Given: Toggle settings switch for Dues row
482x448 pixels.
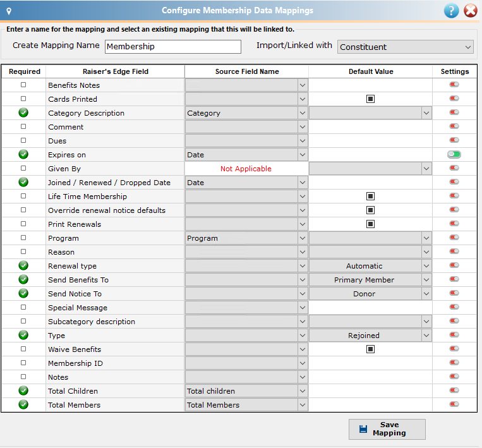Looking at the screenshot, I should click(454, 140).
